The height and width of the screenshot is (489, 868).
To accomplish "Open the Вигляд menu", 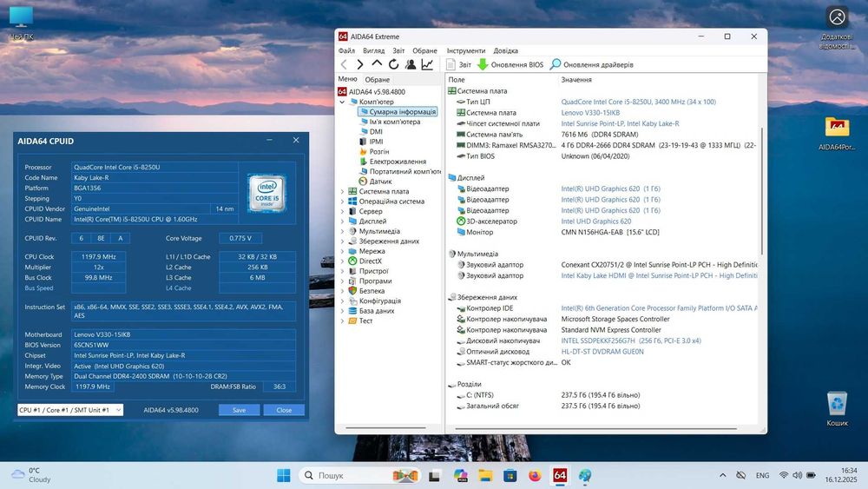I will click(373, 50).
